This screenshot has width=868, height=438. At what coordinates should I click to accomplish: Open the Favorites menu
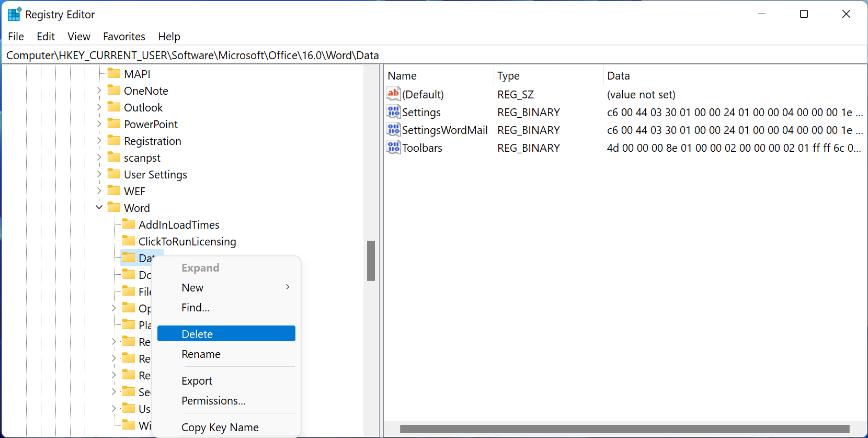coord(124,37)
